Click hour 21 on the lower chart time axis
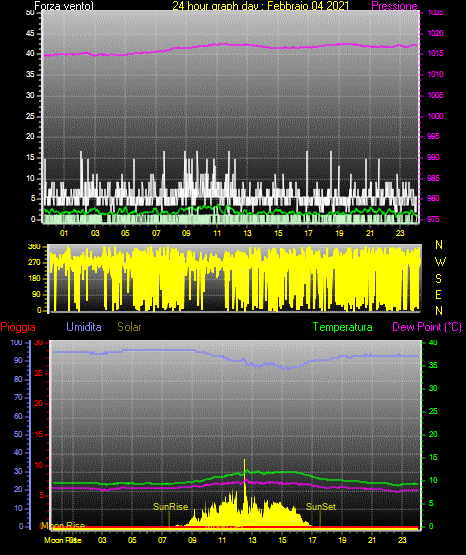The width and height of the screenshot is (466, 555). coord(372,540)
